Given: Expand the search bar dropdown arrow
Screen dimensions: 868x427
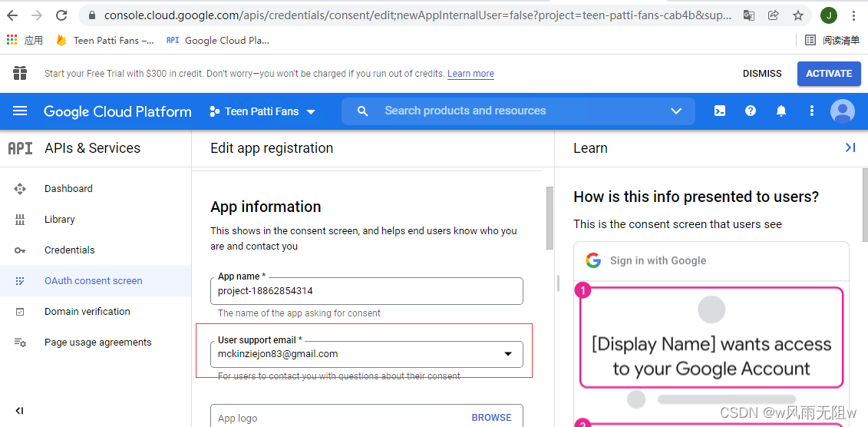Looking at the screenshot, I should tap(676, 111).
